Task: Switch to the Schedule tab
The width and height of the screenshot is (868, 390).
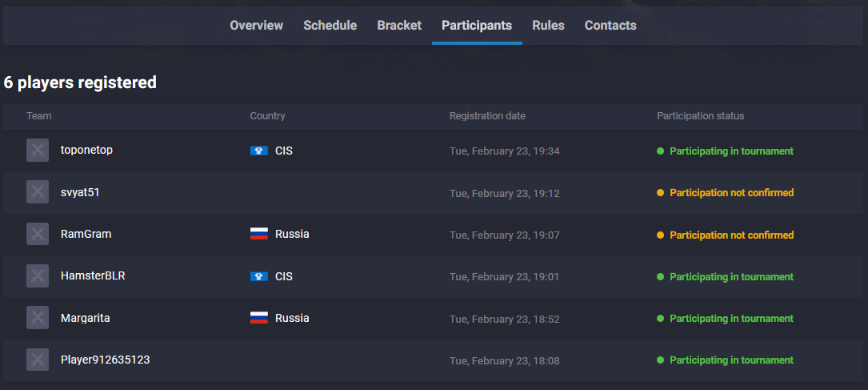Action: tap(330, 26)
